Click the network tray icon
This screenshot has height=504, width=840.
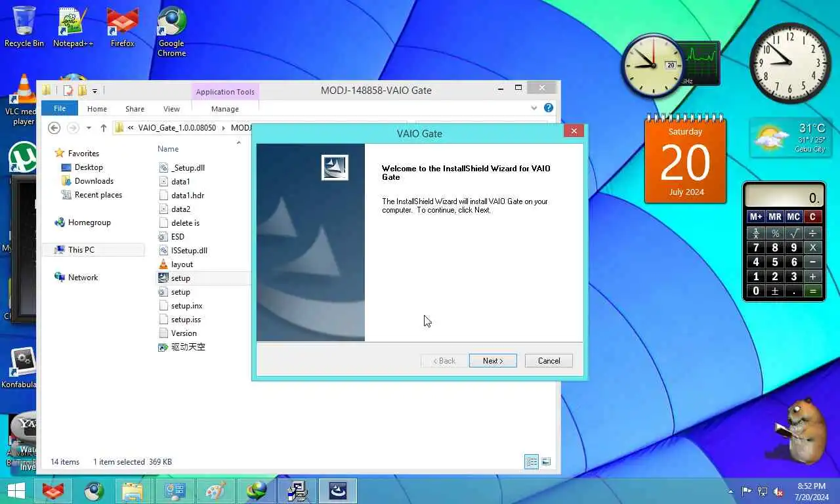(x=763, y=492)
